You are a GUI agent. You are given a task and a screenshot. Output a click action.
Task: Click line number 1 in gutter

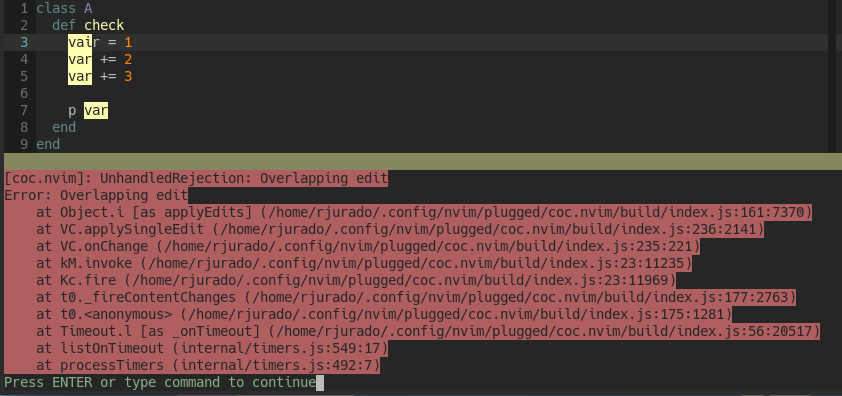tap(24, 9)
